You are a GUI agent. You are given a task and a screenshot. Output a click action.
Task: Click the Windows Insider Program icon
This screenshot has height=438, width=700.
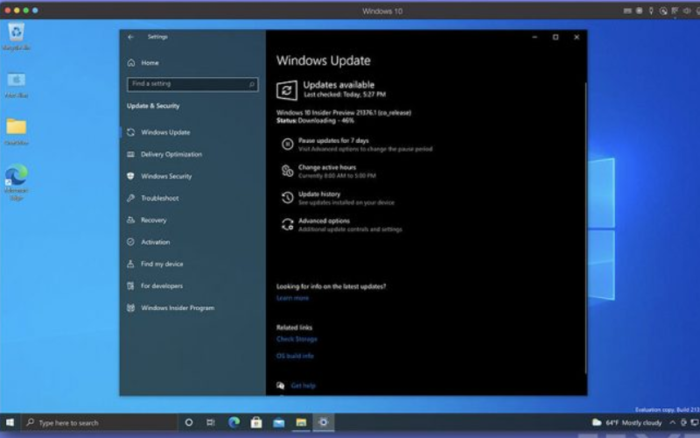coord(130,308)
